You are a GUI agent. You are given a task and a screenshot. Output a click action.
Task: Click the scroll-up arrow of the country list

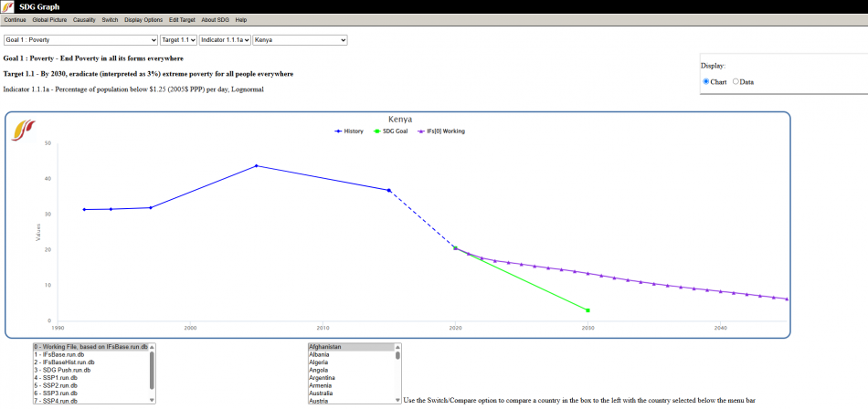click(397, 347)
